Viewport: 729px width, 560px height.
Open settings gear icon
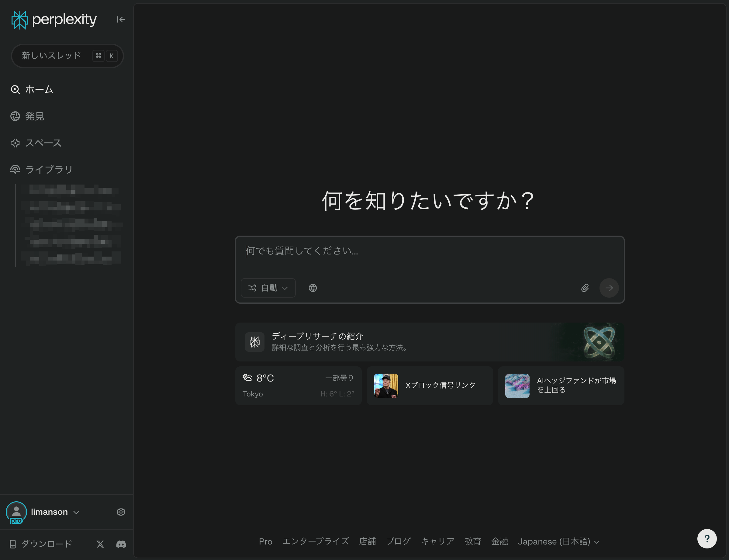tap(121, 512)
